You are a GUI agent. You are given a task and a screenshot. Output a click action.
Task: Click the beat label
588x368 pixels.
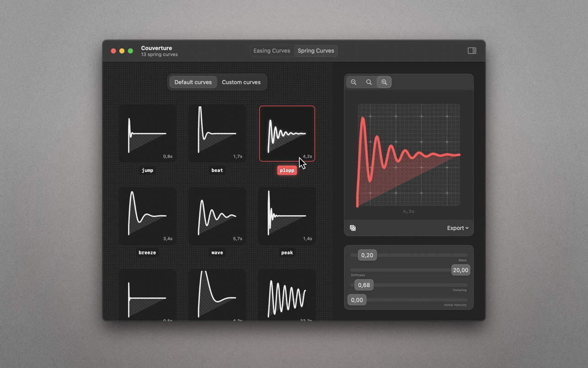[x=217, y=170]
